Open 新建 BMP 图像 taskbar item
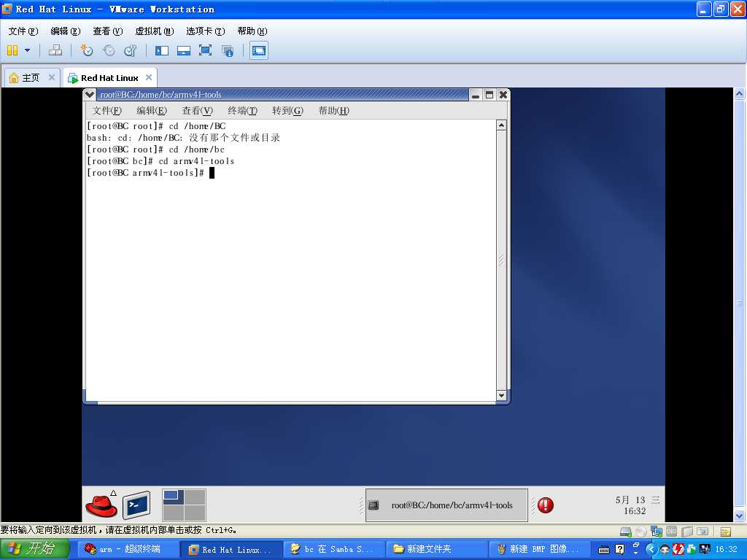The height and width of the screenshot is (560, 747). pos(540,549)
